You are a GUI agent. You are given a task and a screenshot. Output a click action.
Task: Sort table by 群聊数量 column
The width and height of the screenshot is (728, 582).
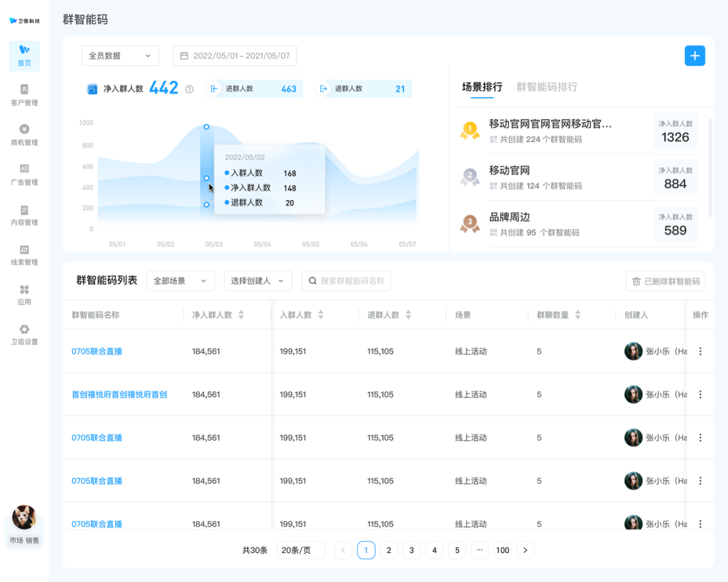coord(578,315)
